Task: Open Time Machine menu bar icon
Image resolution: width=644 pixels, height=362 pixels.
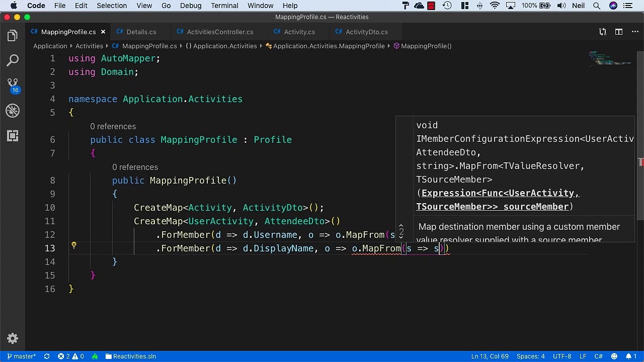Action: (447, 6)
